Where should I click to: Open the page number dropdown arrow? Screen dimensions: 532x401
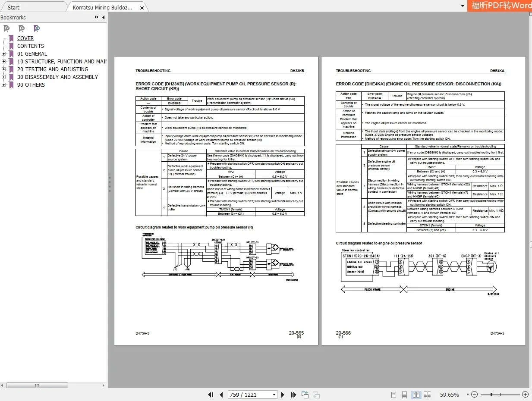(x=274, y=395)
